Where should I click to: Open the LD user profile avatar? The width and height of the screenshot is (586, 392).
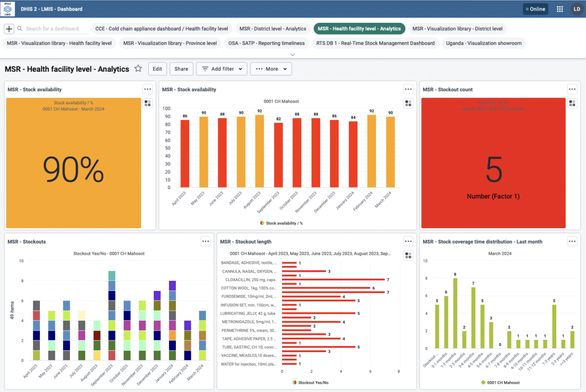pyautogui.click(x=576, y=9)
